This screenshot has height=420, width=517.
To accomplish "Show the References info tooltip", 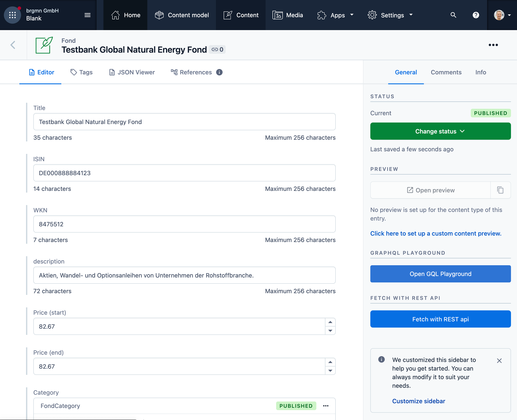I will click(219, 72).
